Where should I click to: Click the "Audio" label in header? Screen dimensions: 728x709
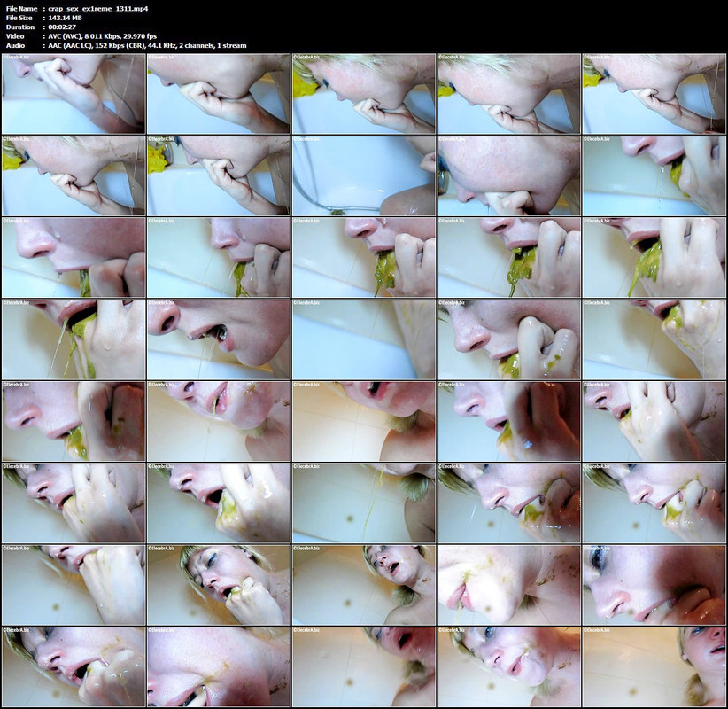tap(15, 45)
